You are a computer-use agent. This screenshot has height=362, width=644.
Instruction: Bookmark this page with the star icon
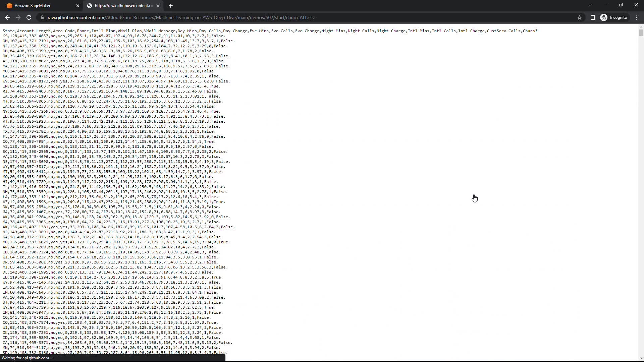pos(580,17)
